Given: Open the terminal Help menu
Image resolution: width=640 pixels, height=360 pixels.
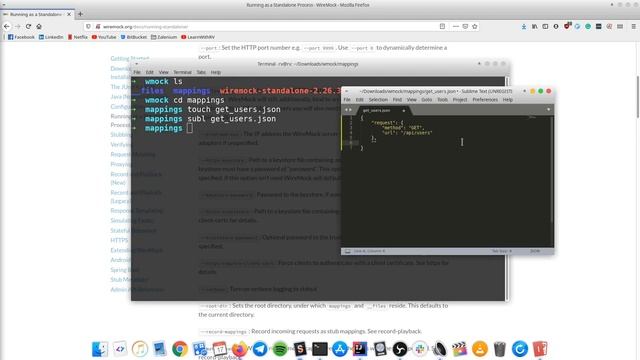Looking at the screenshot, I should (x=216, y=72).
